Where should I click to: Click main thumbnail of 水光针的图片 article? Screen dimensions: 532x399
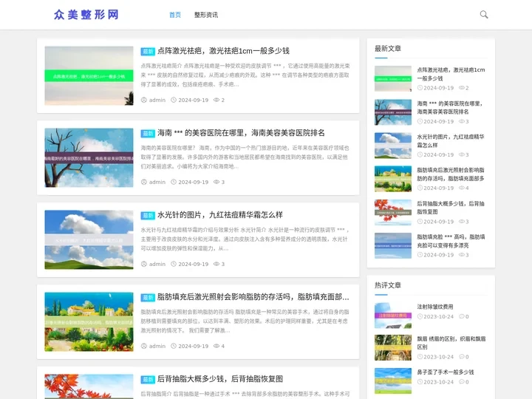[89, 240]
